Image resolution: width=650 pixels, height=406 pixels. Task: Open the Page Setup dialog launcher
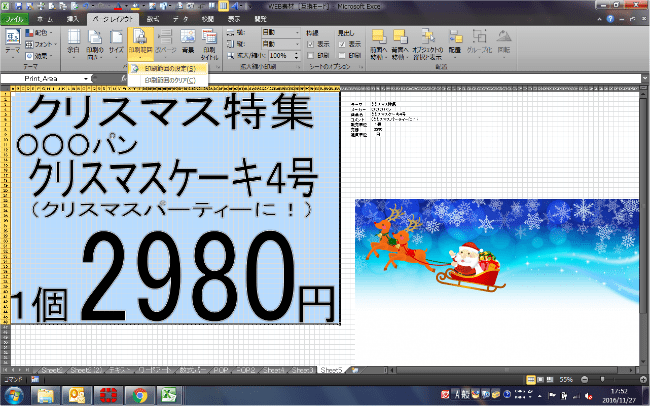[218, 67]
